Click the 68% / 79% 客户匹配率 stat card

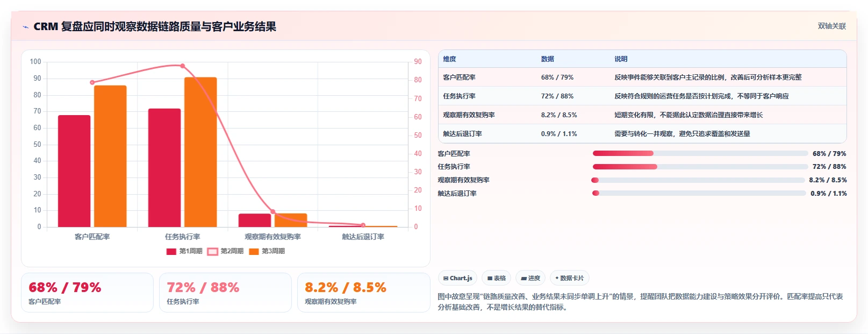point(87,293)
